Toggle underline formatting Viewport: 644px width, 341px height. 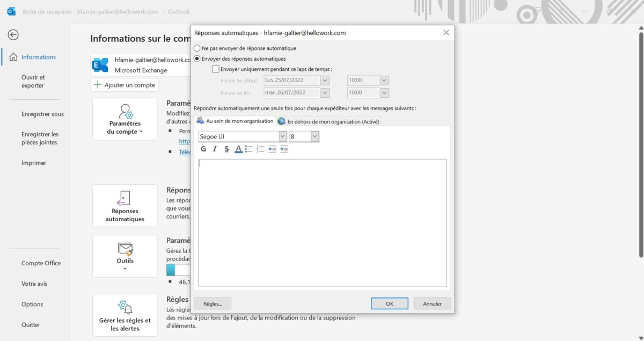pos(226,149)
